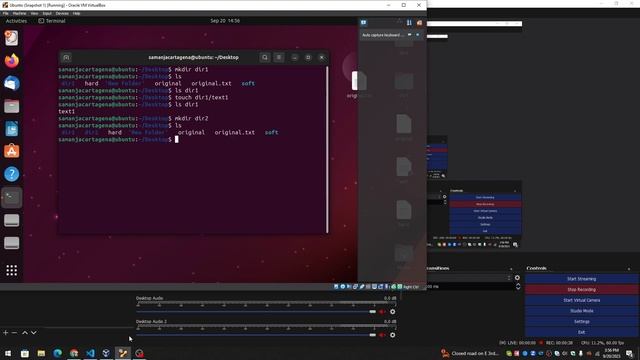This screenshot has height=360, width=640.
Task: Mute Desktop Audio speaker icon
Action: [382, 312]
